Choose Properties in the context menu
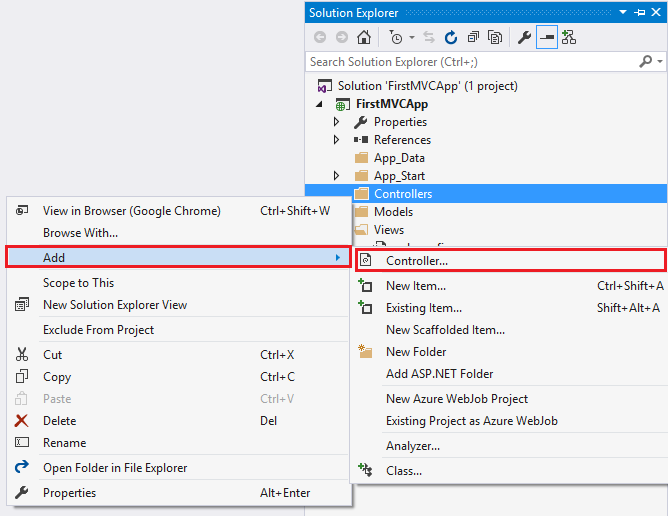Image resolution: width=668 pixels, height=516 pixels. pyautogui.click(x=179, y=493)
